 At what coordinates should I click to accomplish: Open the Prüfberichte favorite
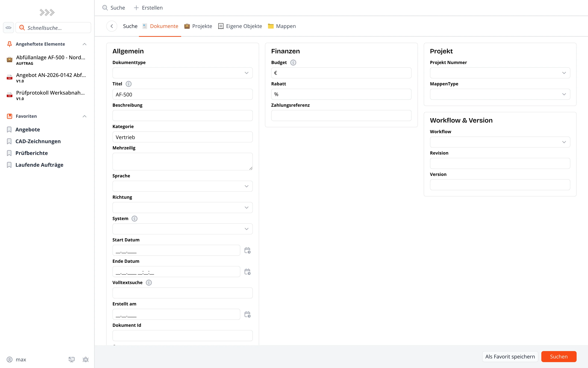tap(32, 153)
